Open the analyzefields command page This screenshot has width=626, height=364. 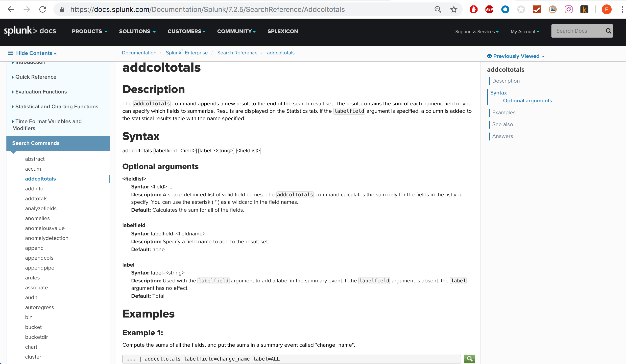(x=41, y=208)
